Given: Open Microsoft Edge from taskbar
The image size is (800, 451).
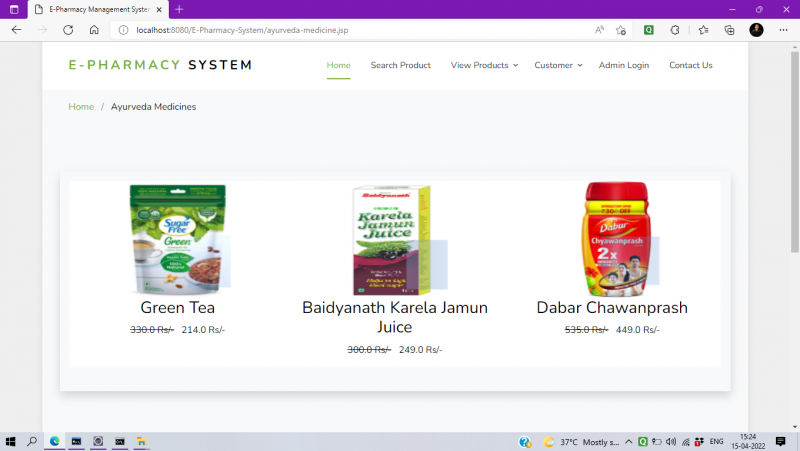Looking at the screenshot, I should coord(55,441).
